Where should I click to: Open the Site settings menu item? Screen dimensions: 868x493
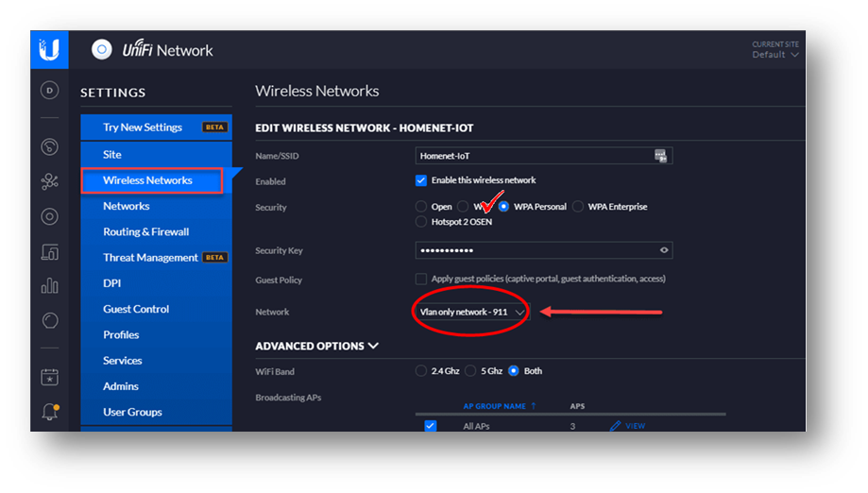156,154
